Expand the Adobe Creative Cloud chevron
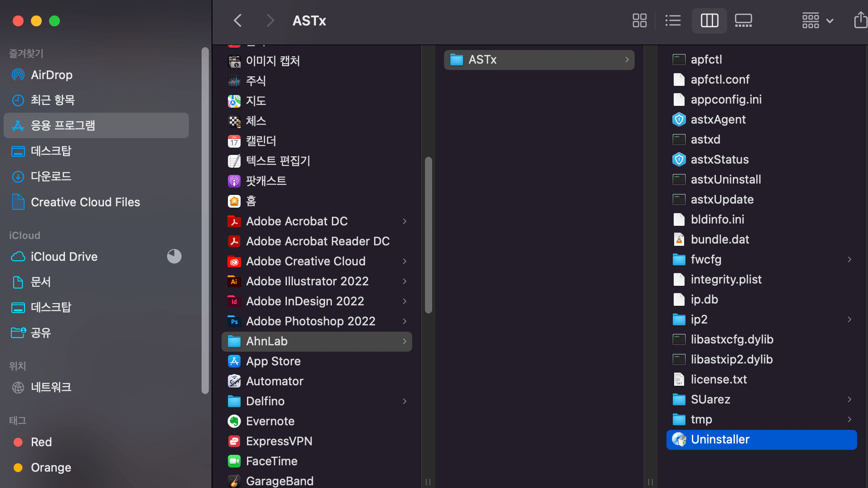The image size is (868, 488). [404, 261]
